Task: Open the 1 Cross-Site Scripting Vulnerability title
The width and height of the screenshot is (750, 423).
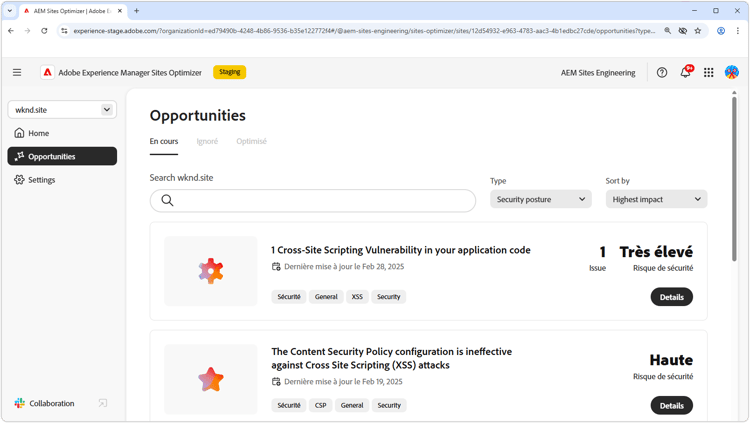Action: tap(400, 250)
